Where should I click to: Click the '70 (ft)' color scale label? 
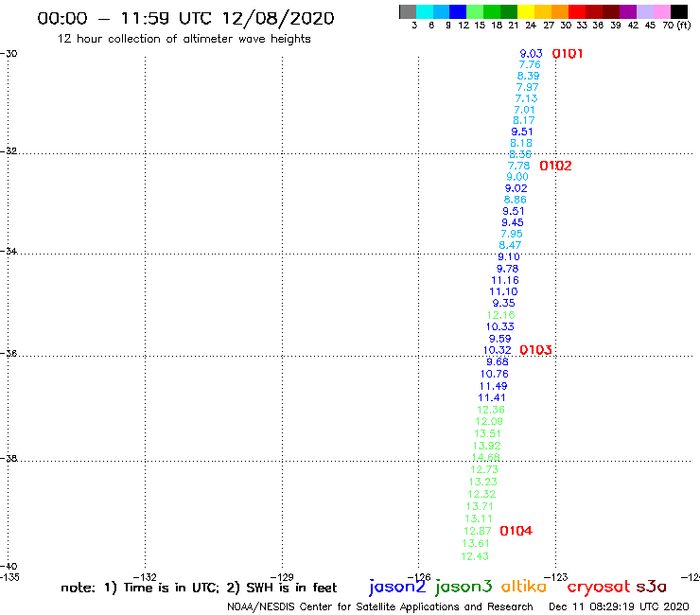click(676, 26)
